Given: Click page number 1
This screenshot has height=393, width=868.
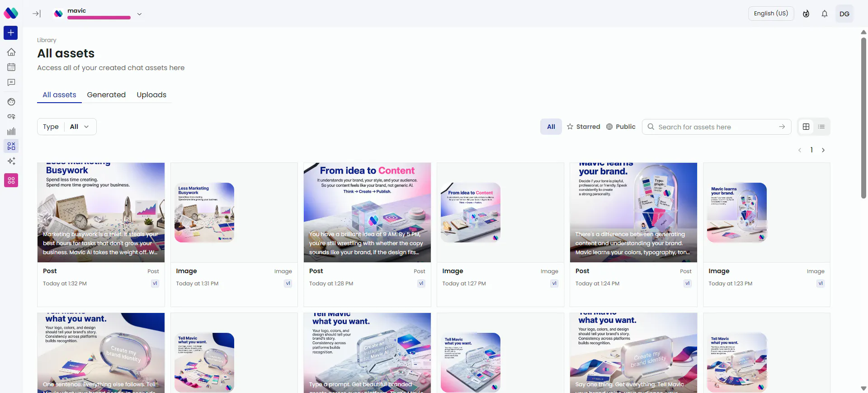Looking at the screenshot, I should coord(811,150).
